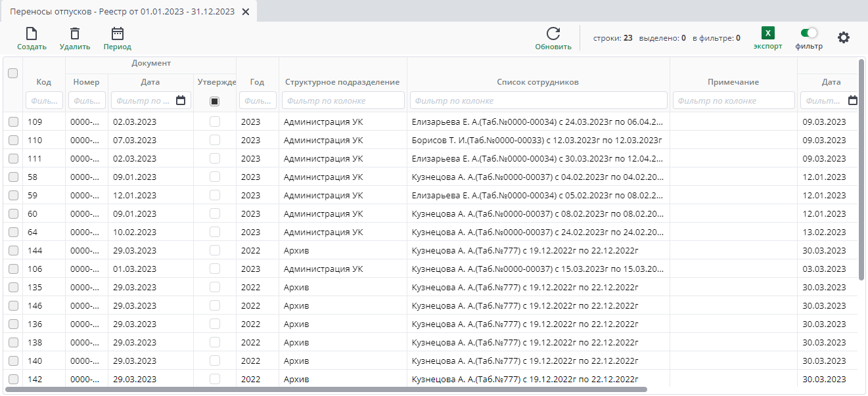Focus Список сотрудников filter field
This screenshot has width=868, height=396.
tap(538, 100)
